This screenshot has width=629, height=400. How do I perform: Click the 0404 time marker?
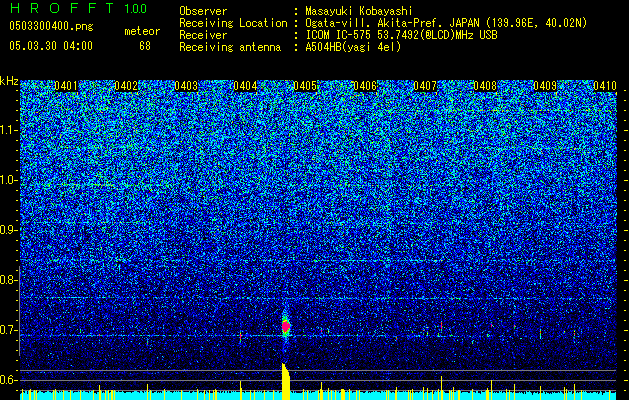(x=246, y=86)
